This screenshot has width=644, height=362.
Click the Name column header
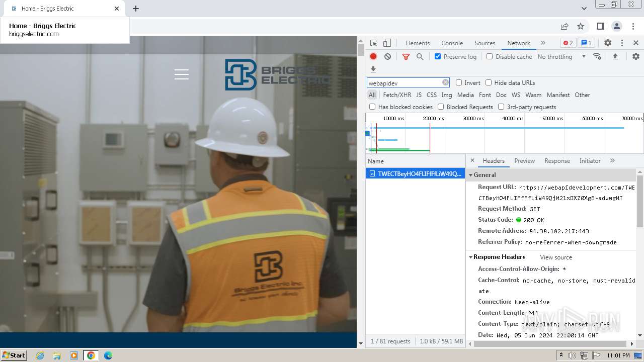415,161
